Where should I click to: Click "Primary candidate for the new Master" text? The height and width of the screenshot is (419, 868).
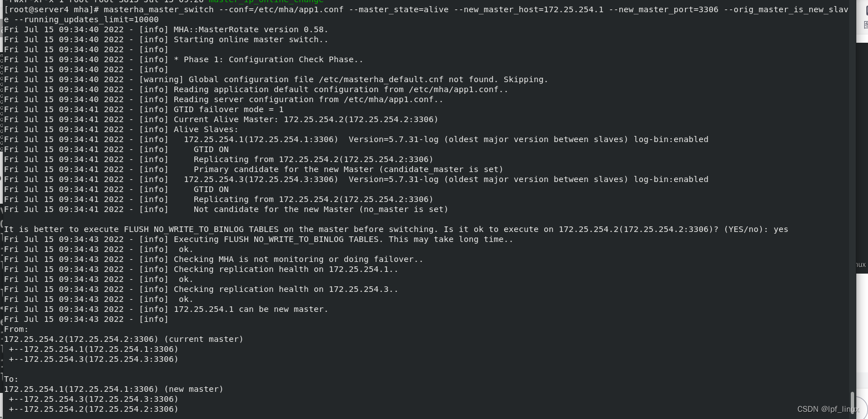348,169
